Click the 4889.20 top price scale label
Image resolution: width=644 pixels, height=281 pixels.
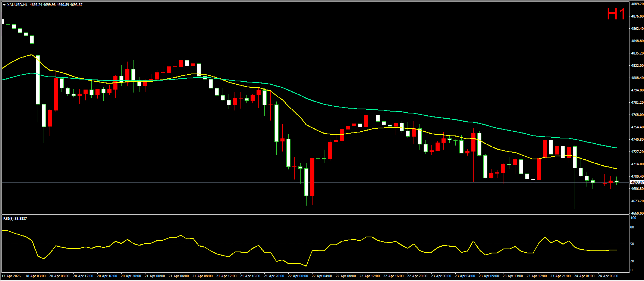[x=637, y=4]
